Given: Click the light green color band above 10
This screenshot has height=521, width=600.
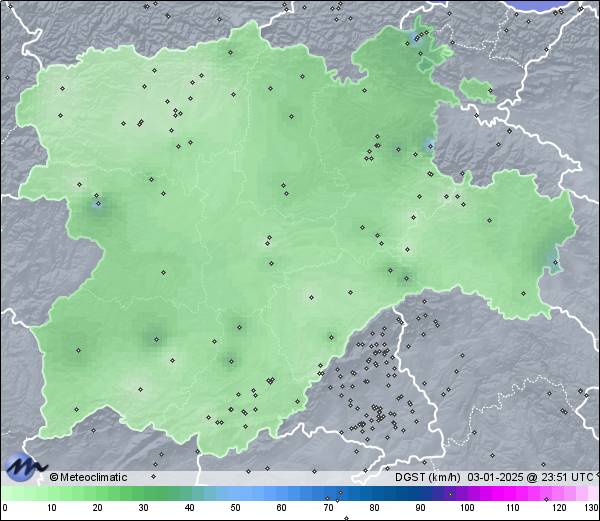Looking at the screenshot, I should (52, 493).
